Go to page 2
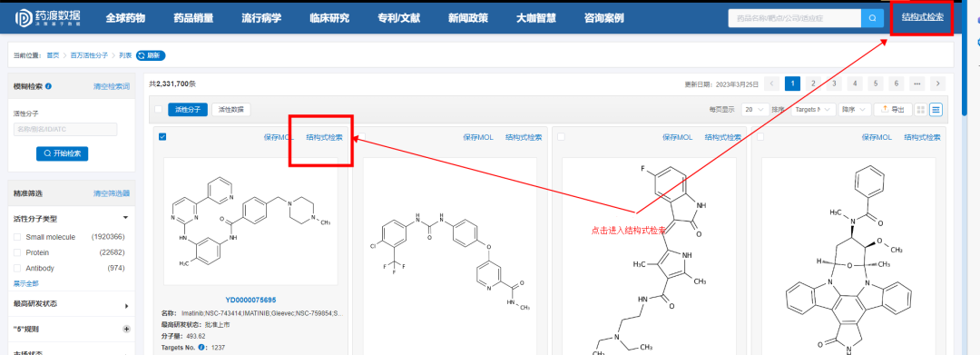The image size is (980, 355). pos(813,84)
